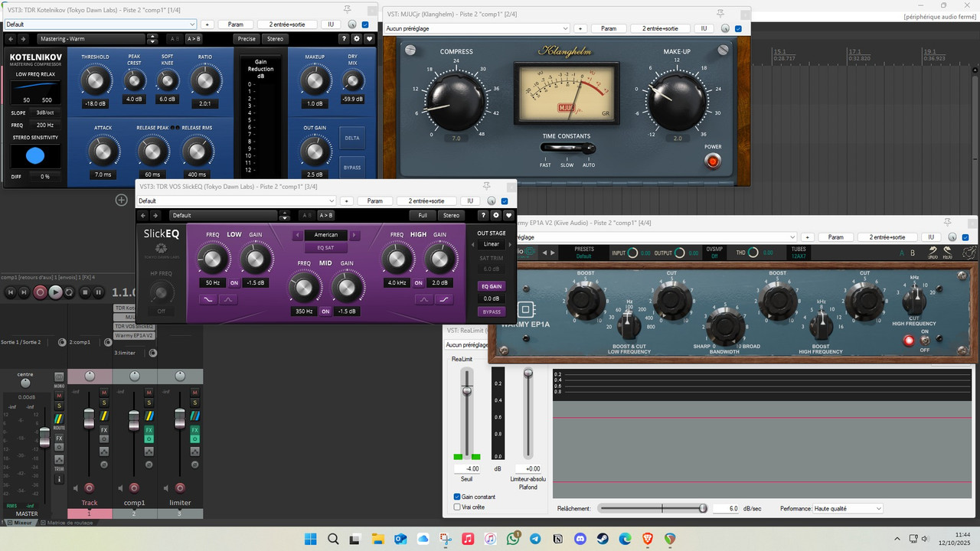The image size is (980, 551).
Task: Select SlickEQ high band shelf shape
Action: [x=443, y=299]
